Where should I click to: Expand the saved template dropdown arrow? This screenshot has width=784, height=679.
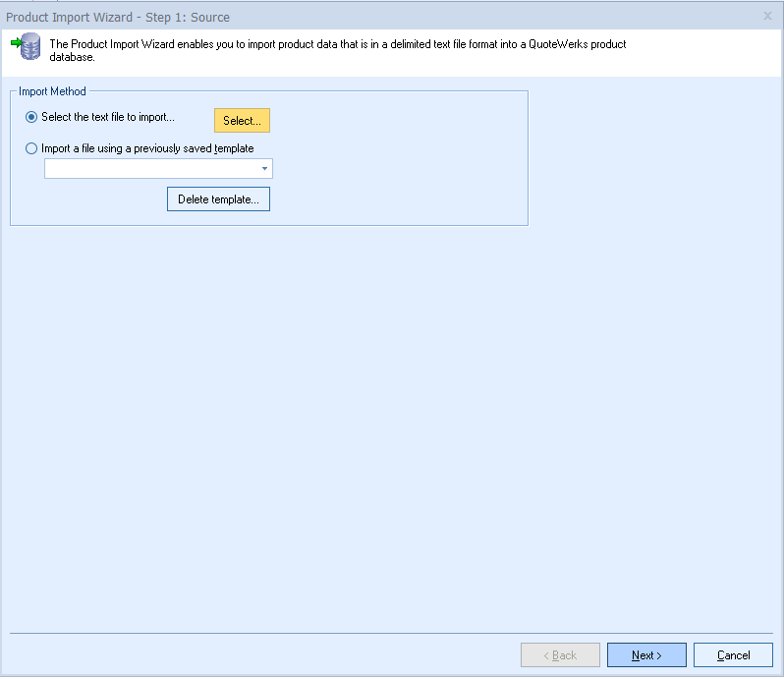(x=264, y=169)
